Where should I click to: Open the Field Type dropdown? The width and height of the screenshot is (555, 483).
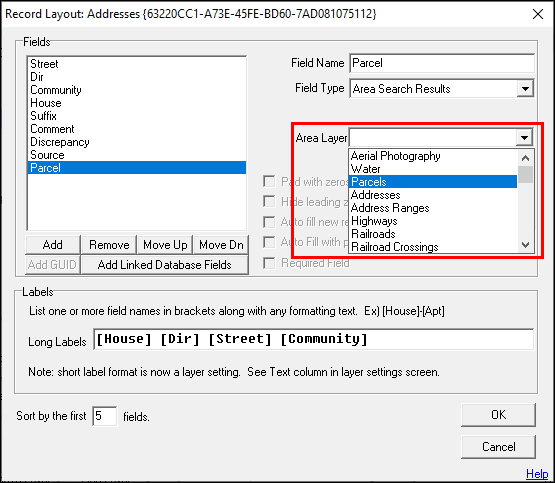525,88
